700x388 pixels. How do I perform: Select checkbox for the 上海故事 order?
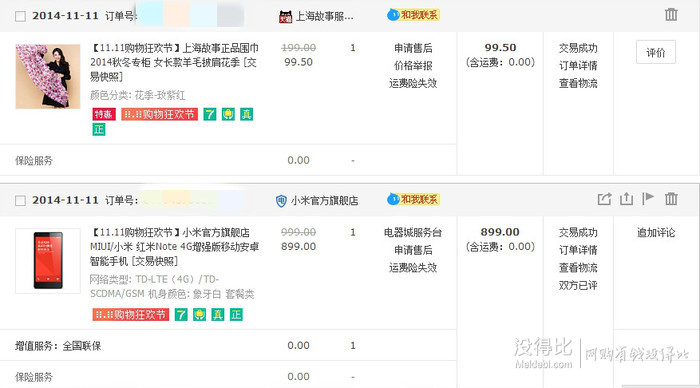click(20, 17)
